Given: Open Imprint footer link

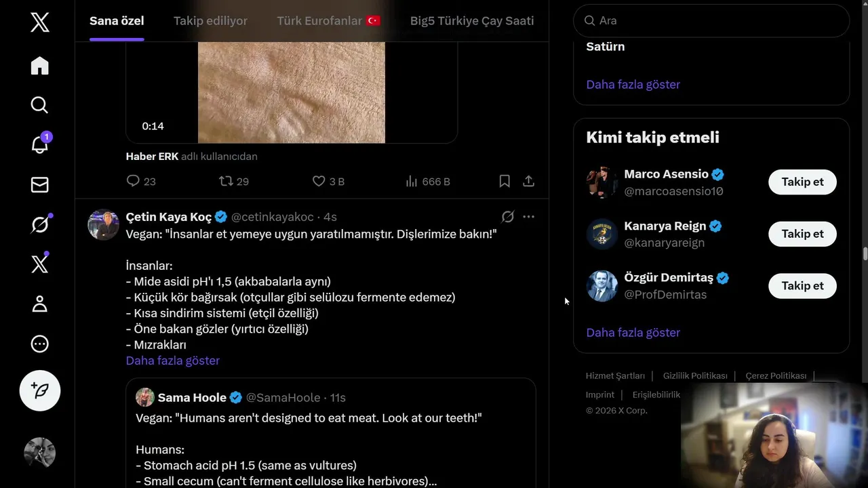Looking at the screenshot, I should 600,394.
